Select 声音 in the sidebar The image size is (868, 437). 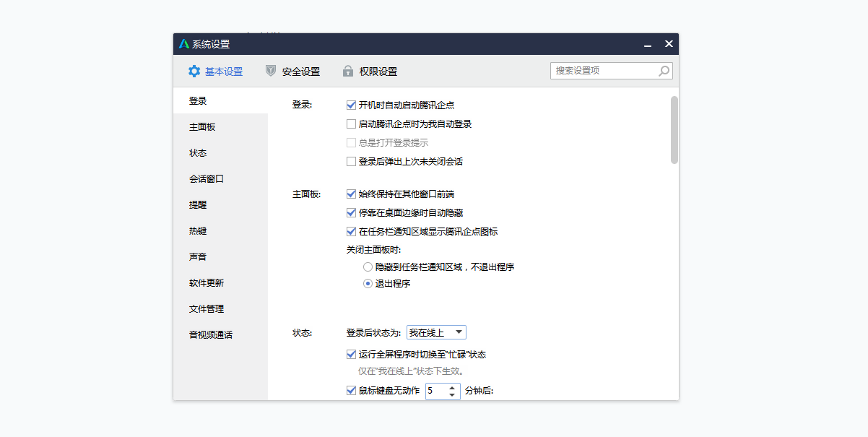tap(220, 256)
